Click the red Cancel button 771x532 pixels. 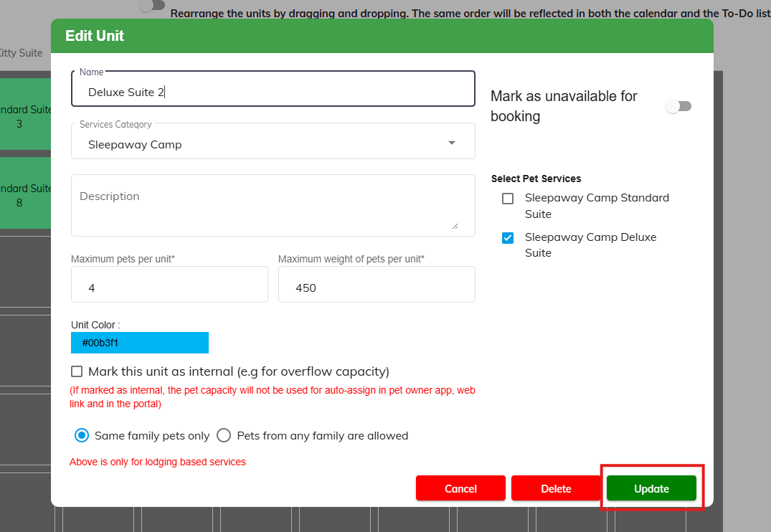pyautogui.click(x=460, y=488)
